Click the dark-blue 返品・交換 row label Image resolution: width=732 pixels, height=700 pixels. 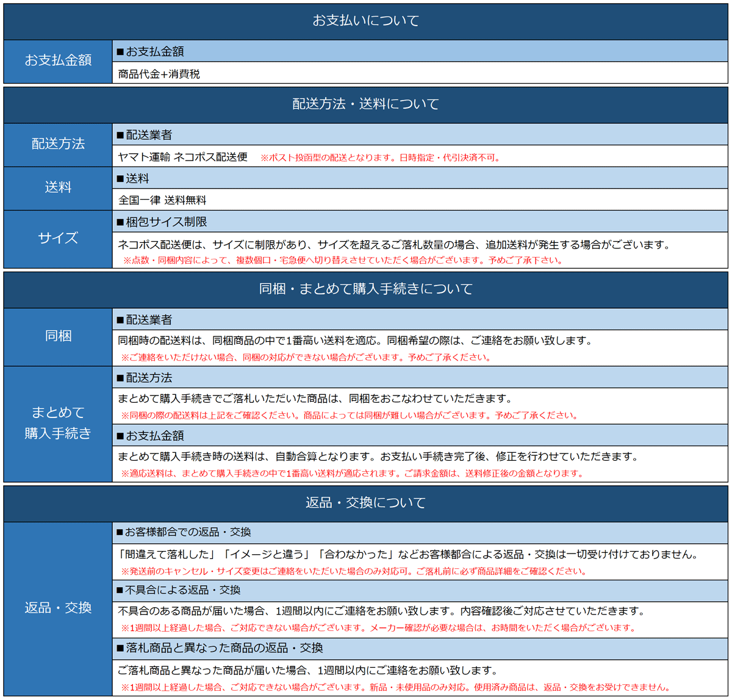[58, 608]
